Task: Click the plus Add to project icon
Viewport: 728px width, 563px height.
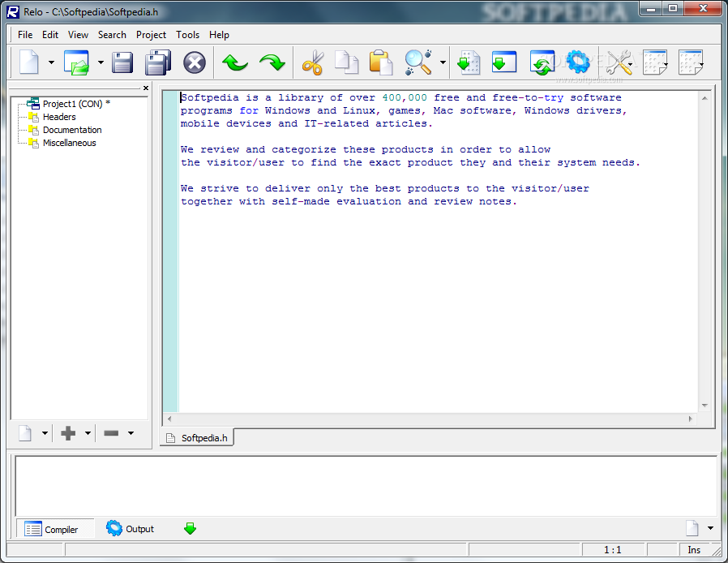Action: coord(68,433)
